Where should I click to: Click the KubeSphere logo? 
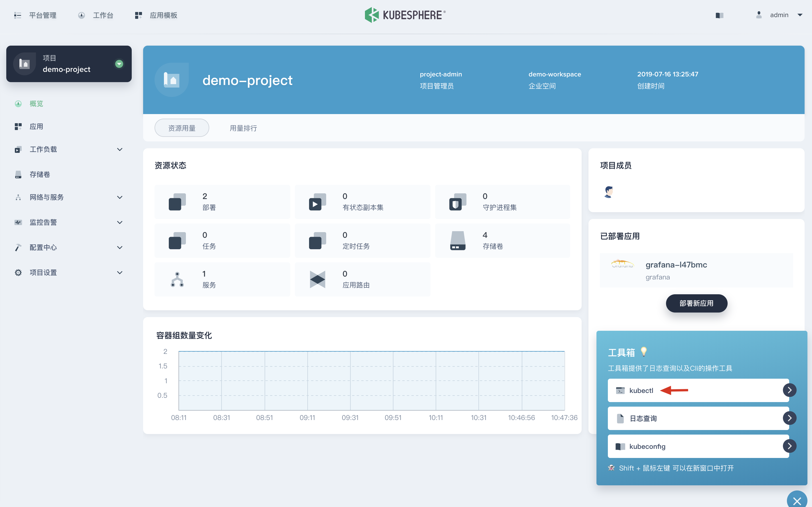coord(405,15)
